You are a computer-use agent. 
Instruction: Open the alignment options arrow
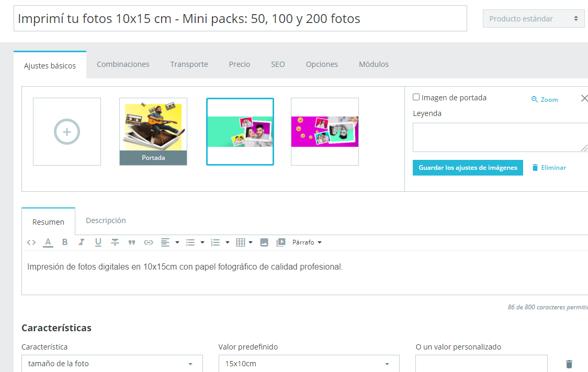[x=177, y=242]
